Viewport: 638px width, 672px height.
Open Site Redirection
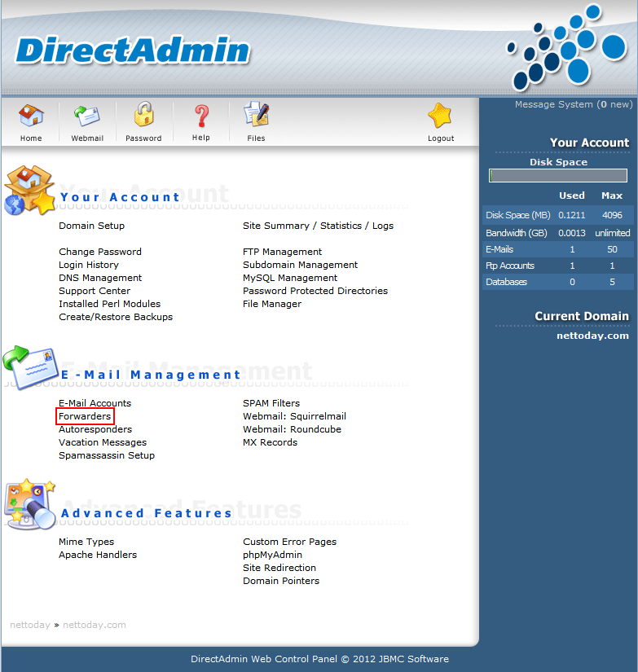point(279,568)
